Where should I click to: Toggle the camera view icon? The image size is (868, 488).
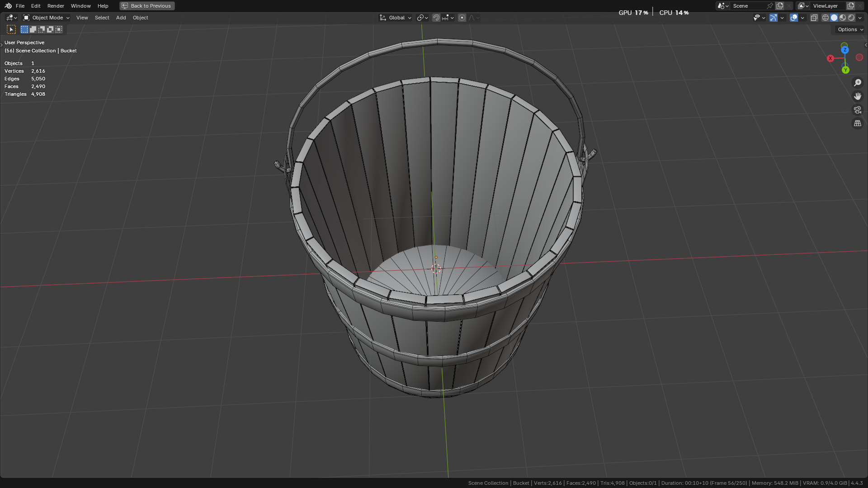[x=858, y=110]
